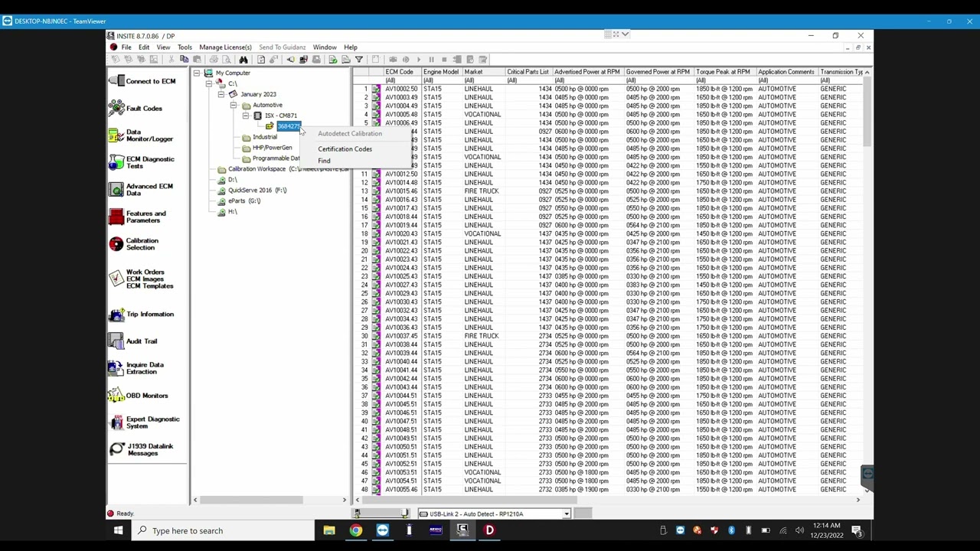The width and height of the screenshot is (980, 551).
Task: Click the Type here to search box
Action: pyautogui.click(x=223, y=530)
